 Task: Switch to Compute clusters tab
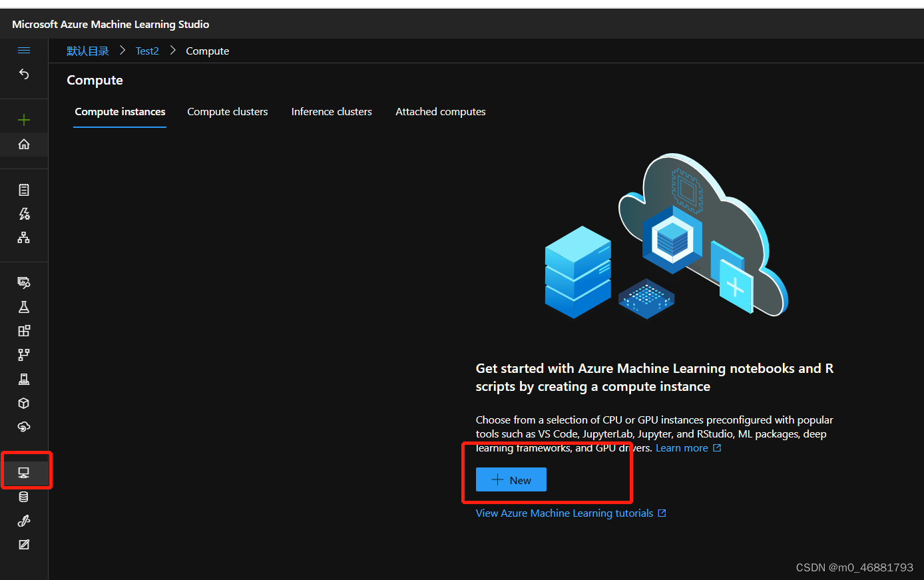coord(228,112)
